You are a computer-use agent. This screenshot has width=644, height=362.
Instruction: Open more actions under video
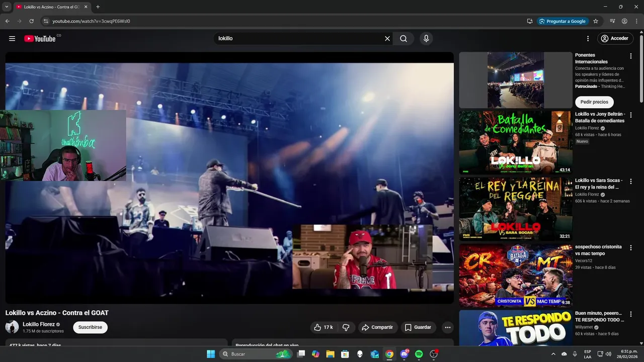447,327
